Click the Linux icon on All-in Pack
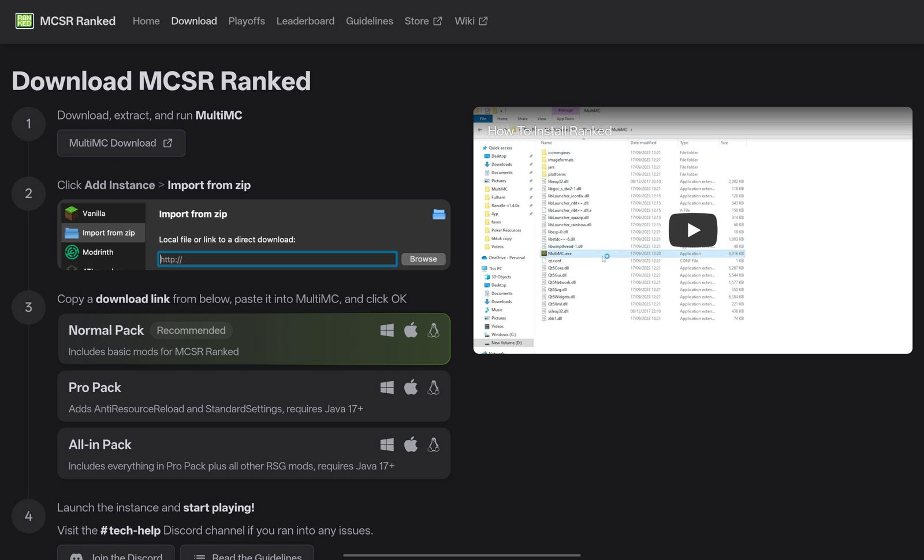 tap(434, 444)
